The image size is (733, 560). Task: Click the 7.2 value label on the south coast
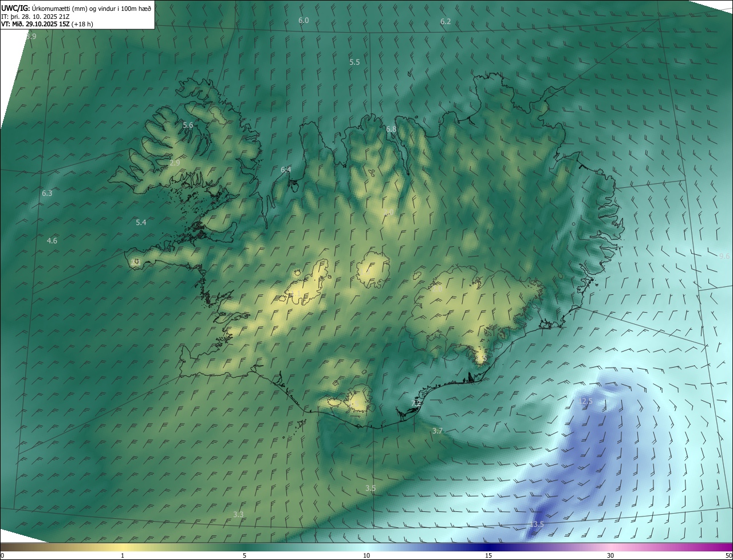[416, 403]
